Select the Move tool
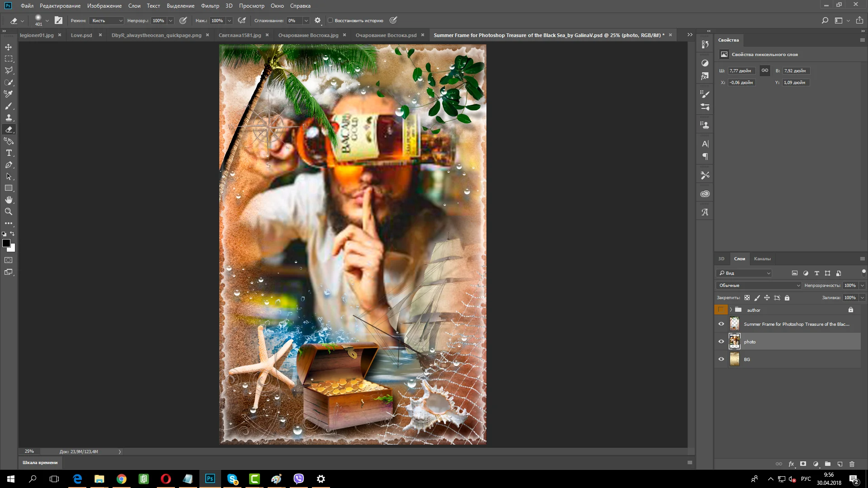 click(x=9, y=47)
